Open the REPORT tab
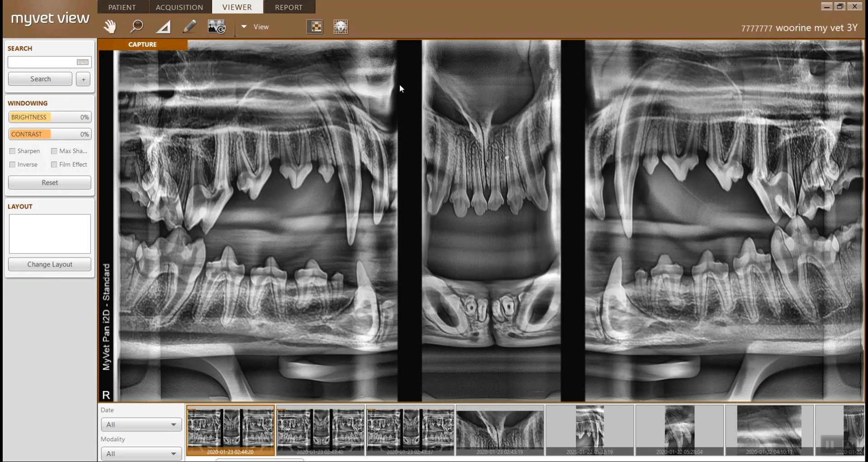Image resolution: width=868 pixels, height=462 pixels. click(288, 7)
